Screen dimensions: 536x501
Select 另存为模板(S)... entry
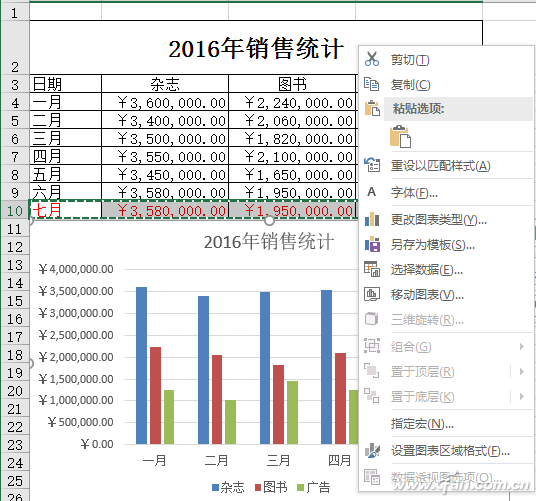click(x=433, y=245)
